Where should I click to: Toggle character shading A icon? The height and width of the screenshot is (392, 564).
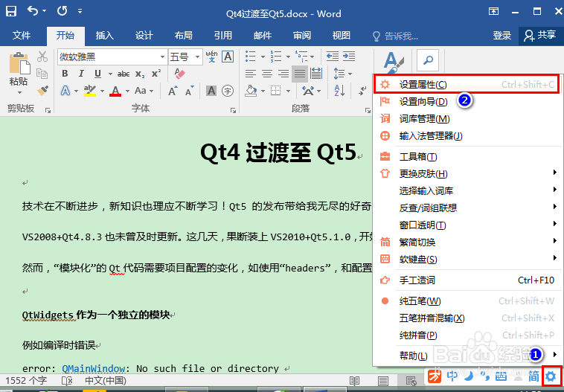[x=211, y=91]
